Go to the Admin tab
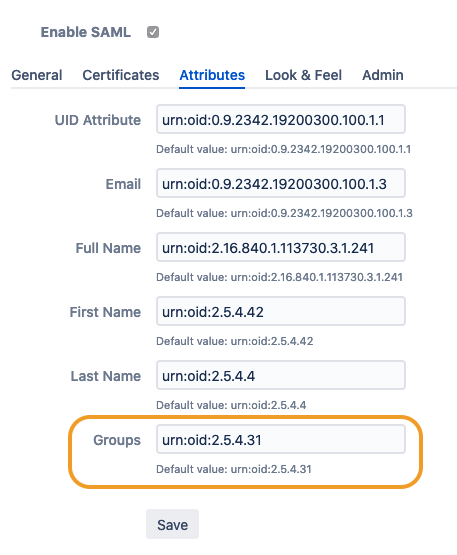Image resolution: width=457 pixels, height=555 pixels. tap(383, 75)
